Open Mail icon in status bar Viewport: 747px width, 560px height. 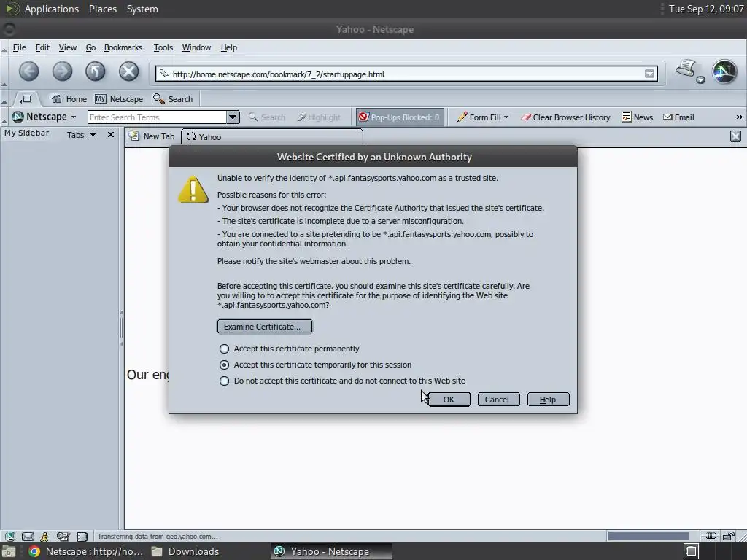click(x=28, y=536)
